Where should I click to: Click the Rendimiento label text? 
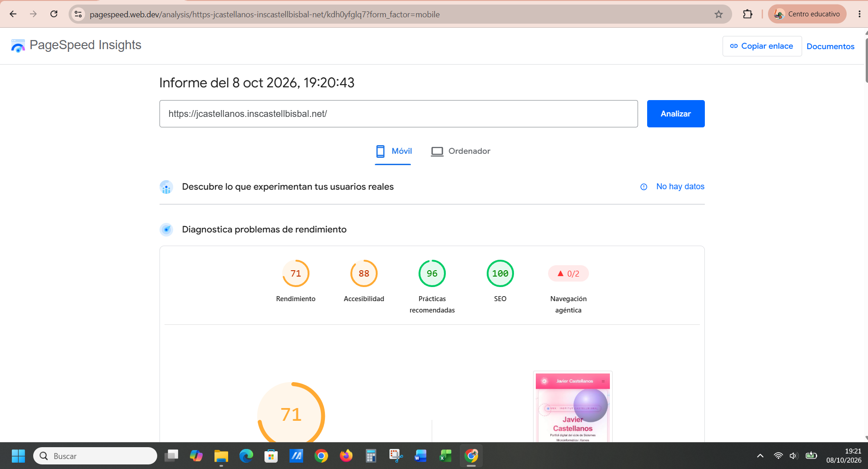coord(296,299)
